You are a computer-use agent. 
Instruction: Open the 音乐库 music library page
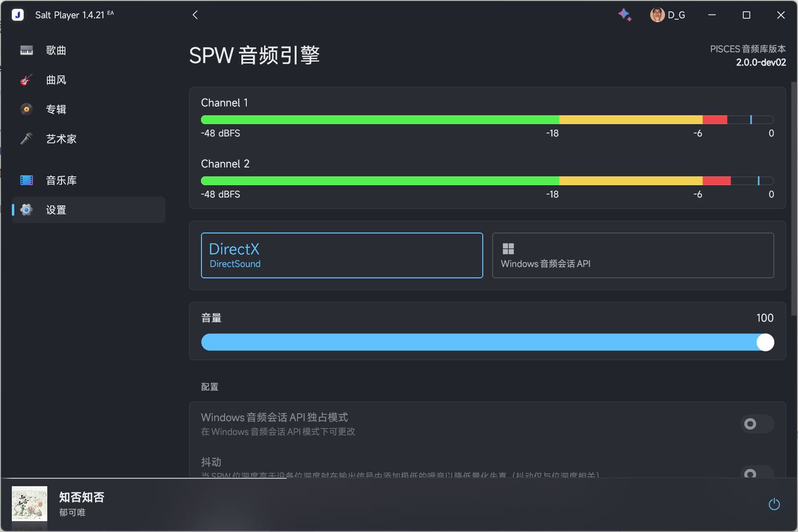[x=89, y=180]
